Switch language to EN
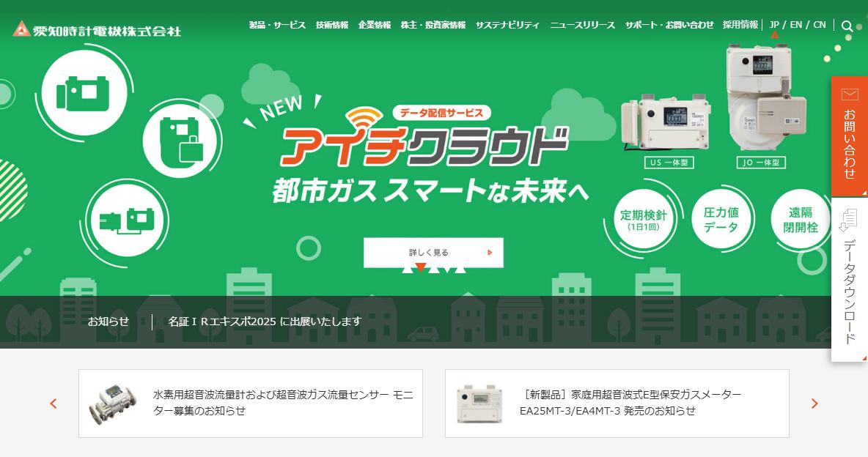Viewport: 868px width, 457px height. 796,25
